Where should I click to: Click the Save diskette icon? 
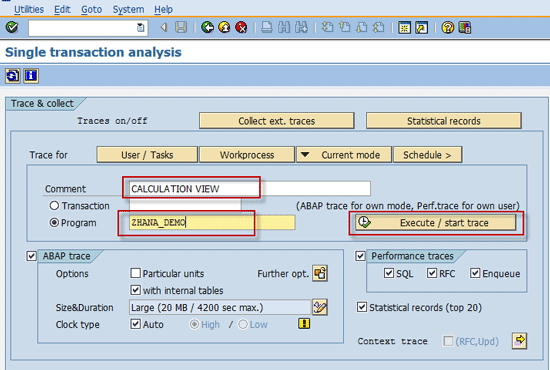click(x=181, y=27)
